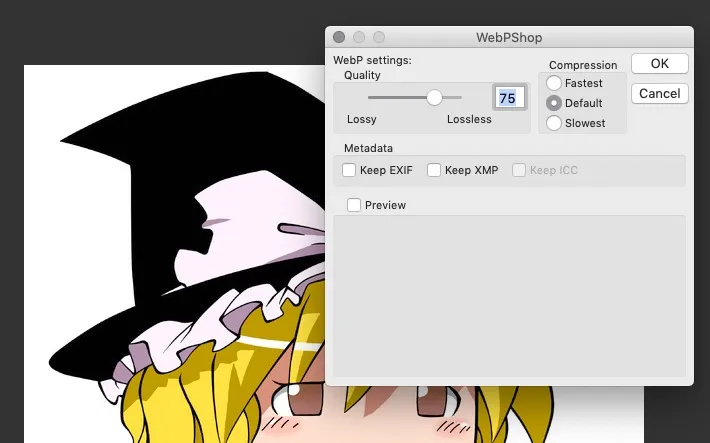Viewport: 710px width, 443px height.
Task: Choose the Default compression radio button
Action: click(x=554, y=103)
